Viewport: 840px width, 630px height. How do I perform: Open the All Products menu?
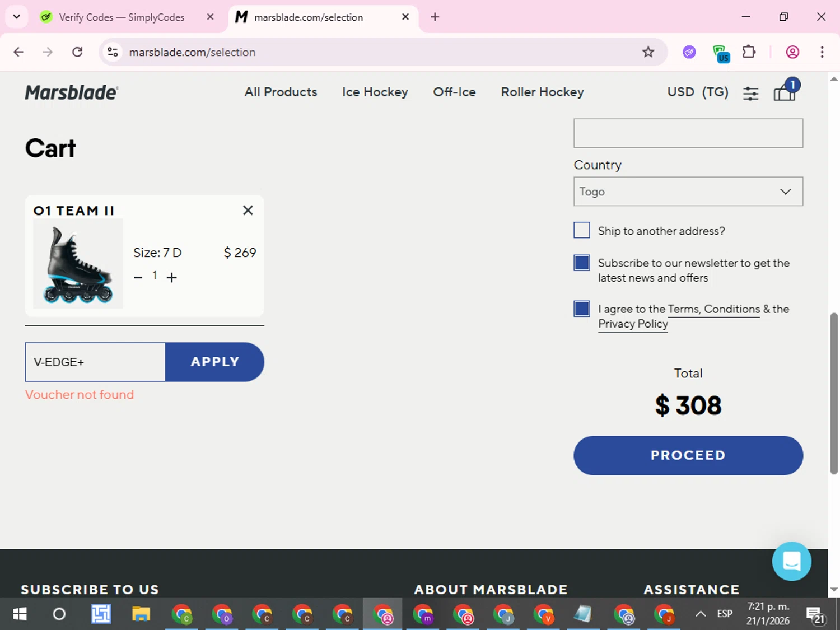tap(281, 92)
